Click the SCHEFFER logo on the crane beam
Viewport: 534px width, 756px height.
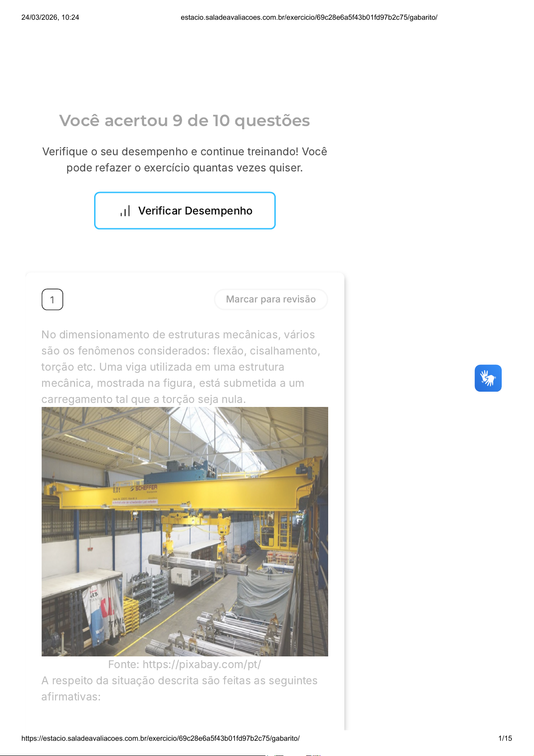[143, 488]
